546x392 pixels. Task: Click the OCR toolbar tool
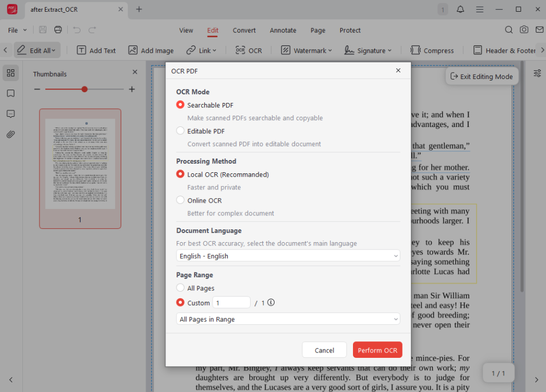[x=248, y=51]
